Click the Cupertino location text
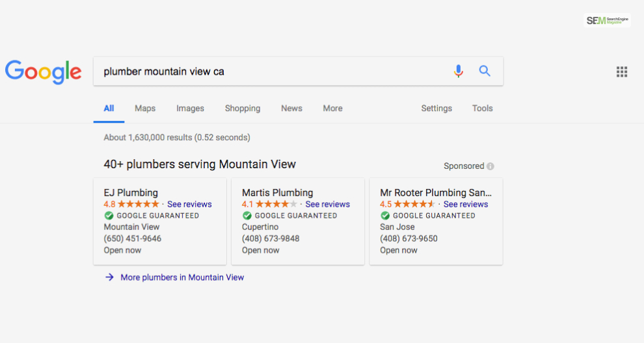Viewport: 644px width, 343px height. [260, 227]
